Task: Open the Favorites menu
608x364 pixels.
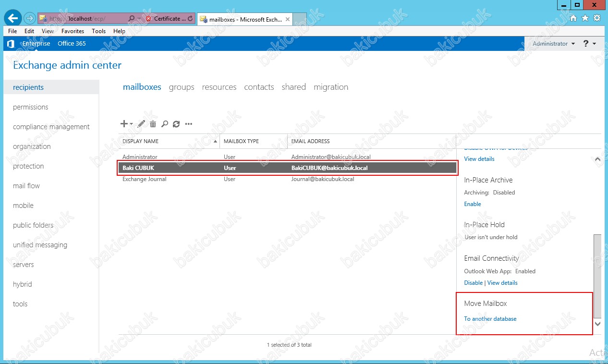Action: click(73, 31)
